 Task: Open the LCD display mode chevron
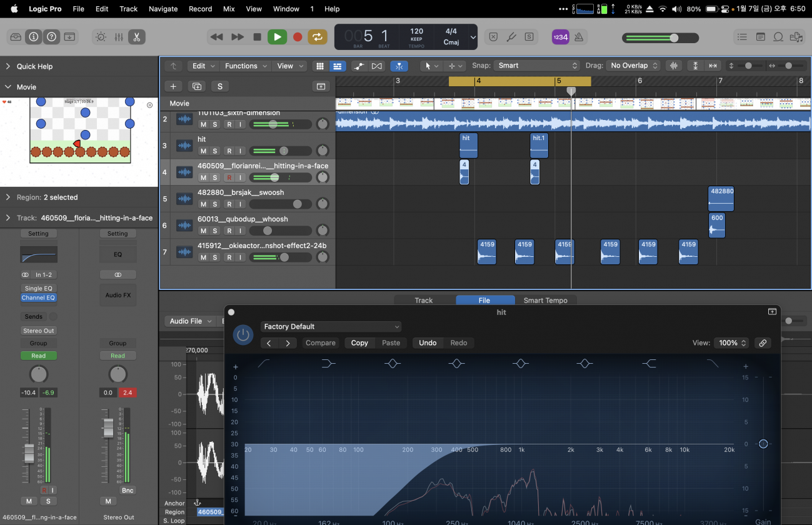[473, 37]
